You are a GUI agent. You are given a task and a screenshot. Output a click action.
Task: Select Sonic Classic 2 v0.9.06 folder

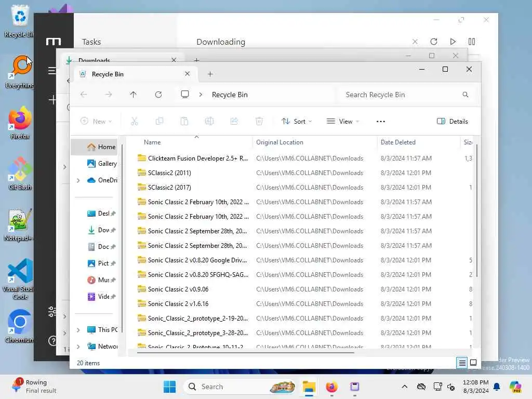click(x=173, y=289)
